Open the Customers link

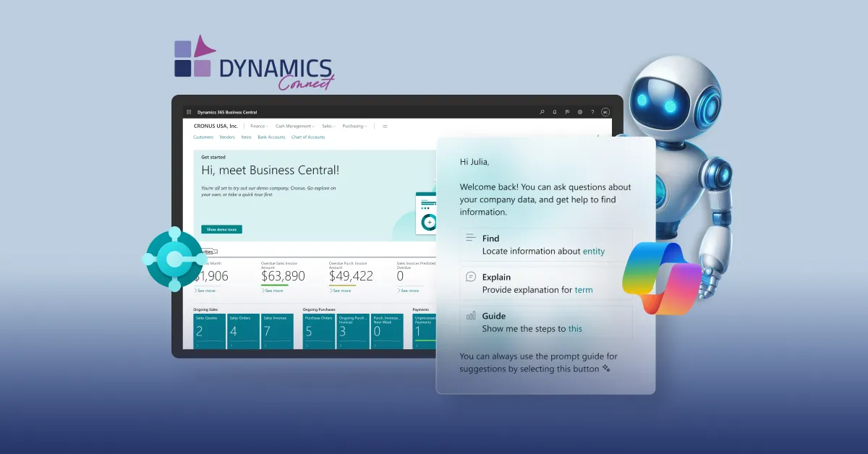point(203,137)
